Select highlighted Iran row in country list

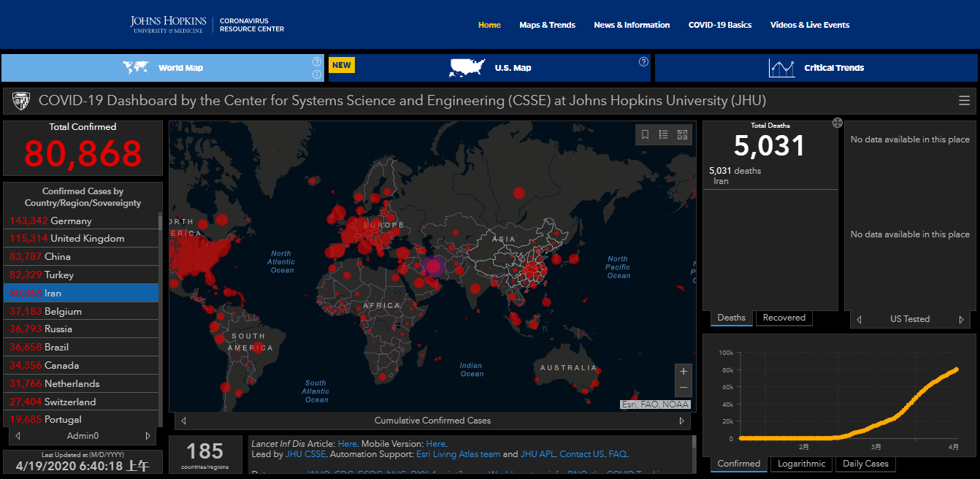coord(81,293)
